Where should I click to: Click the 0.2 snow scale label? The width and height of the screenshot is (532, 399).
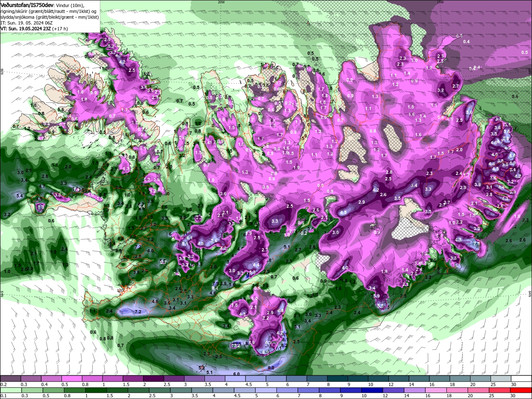[x=3, y=384]
